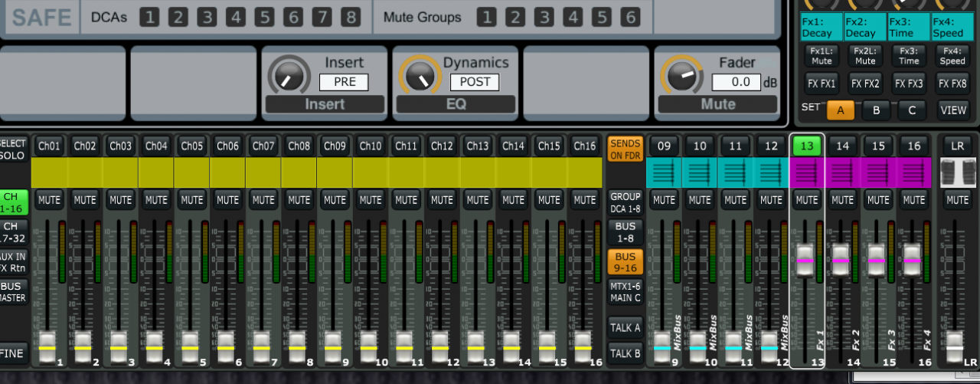
Task: Toggle DCA group 8
Action: tap(350, 17)
